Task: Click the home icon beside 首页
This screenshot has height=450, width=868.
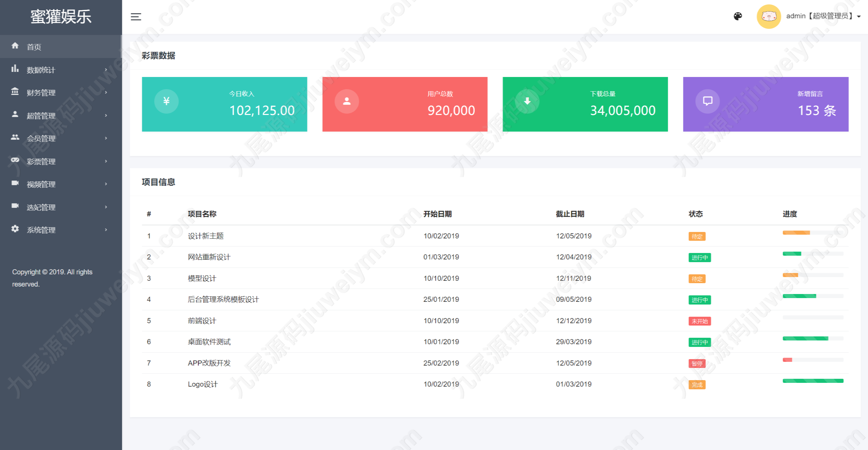Action: pos(15,46)
